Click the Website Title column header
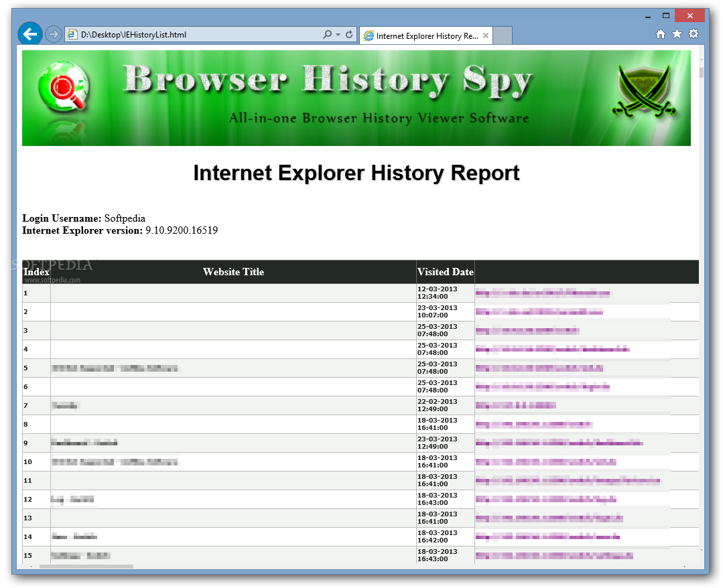Viewport: 723px width, 588px height. click(x=233, y=272)
